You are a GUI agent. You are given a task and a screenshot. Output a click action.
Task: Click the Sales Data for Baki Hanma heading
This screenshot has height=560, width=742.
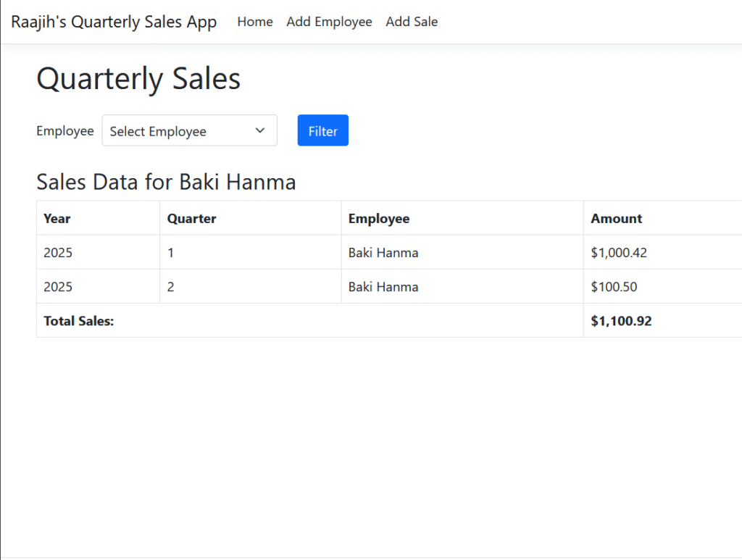coord(166,182)
